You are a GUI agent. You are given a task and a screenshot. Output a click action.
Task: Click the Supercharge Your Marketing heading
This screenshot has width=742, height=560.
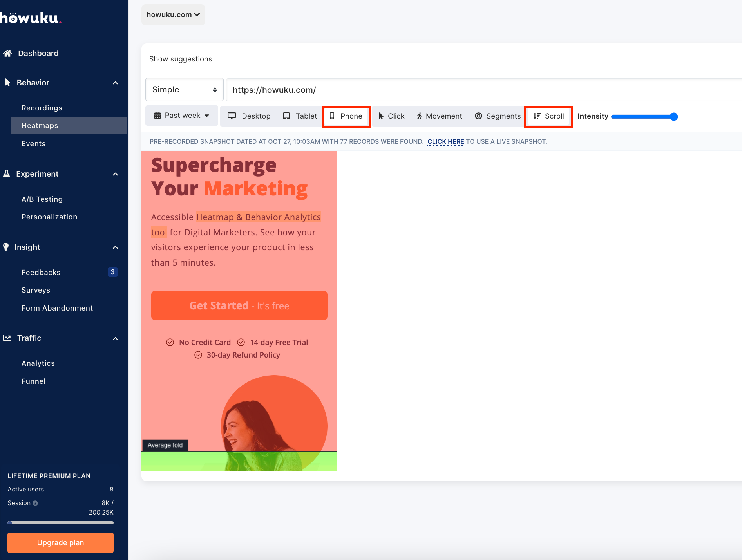point(230,177)
